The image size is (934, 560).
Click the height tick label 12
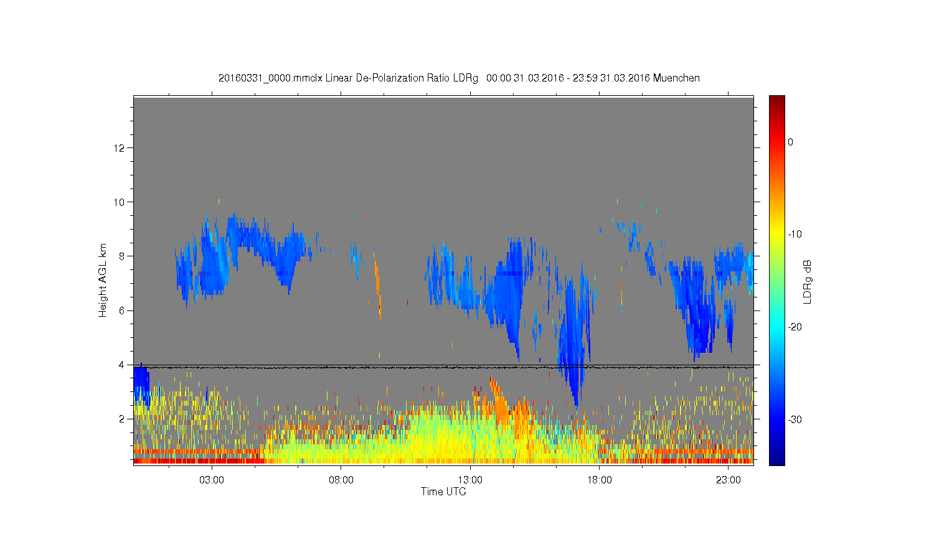(x=120, y=148)
